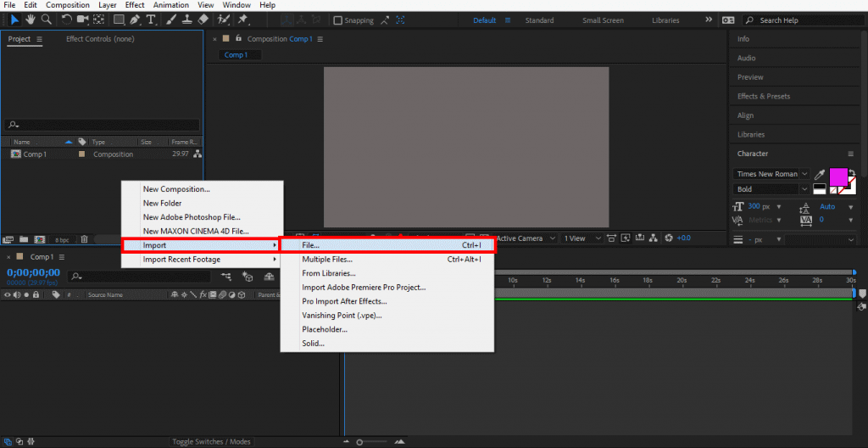
Task: Open the 1 View layout dropdown
Action: (x=581, y=238)
